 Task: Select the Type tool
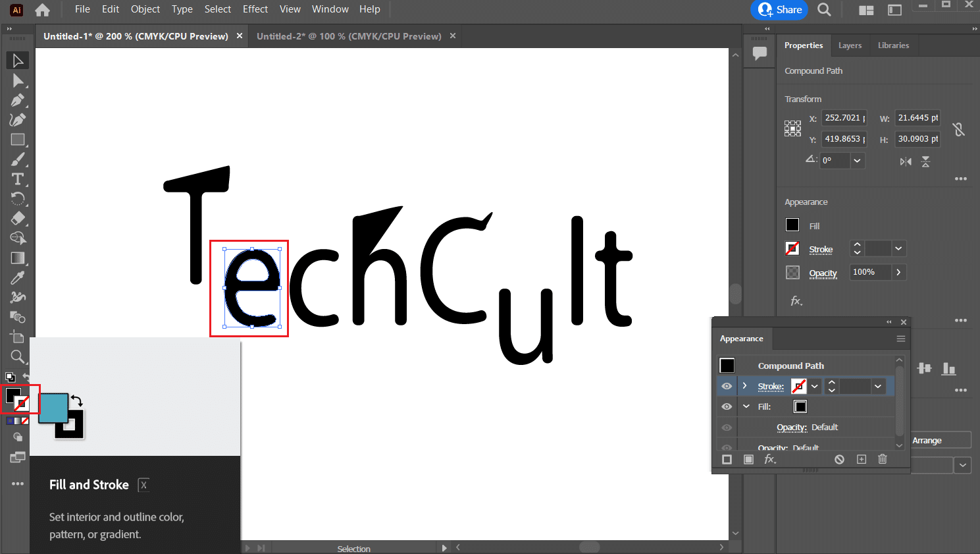18,179
